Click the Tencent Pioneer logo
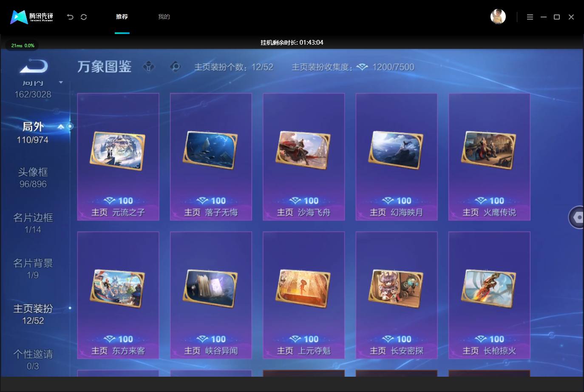 32,17
